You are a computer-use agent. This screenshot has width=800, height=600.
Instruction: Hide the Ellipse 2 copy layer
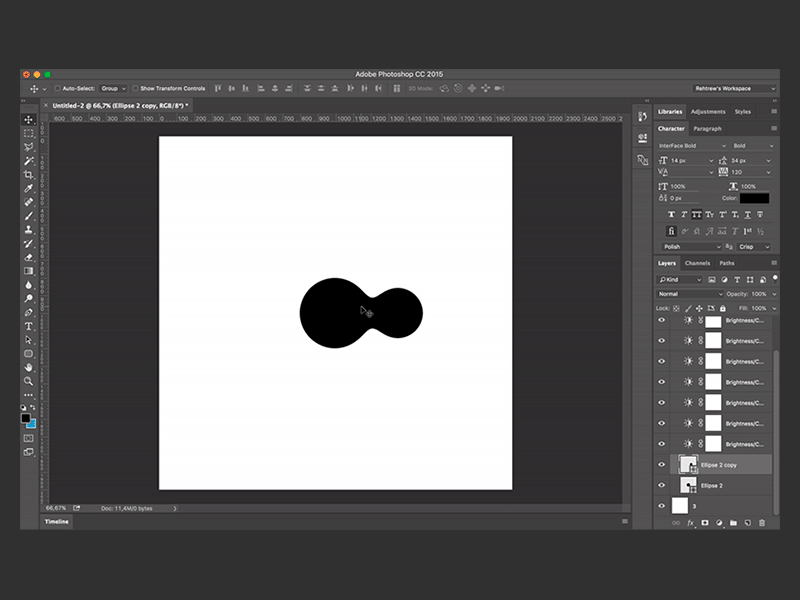[x=661, y=464]
